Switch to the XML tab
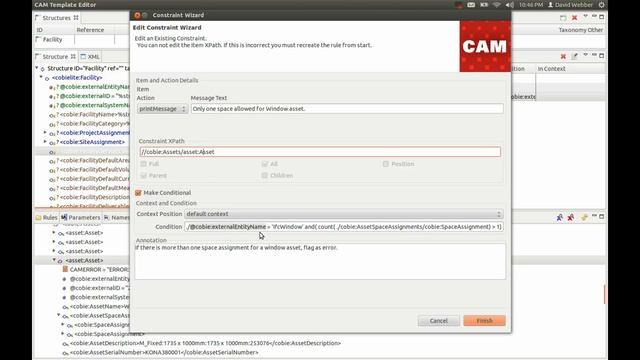Viewport: 640px width, 360px height. [x=91, y=57]
